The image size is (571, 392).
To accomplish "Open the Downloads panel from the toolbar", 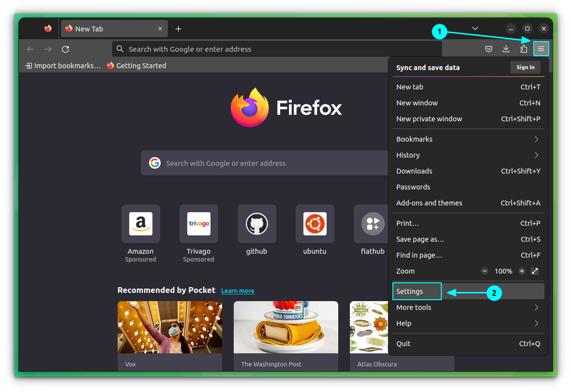I will tap(506, 48).
